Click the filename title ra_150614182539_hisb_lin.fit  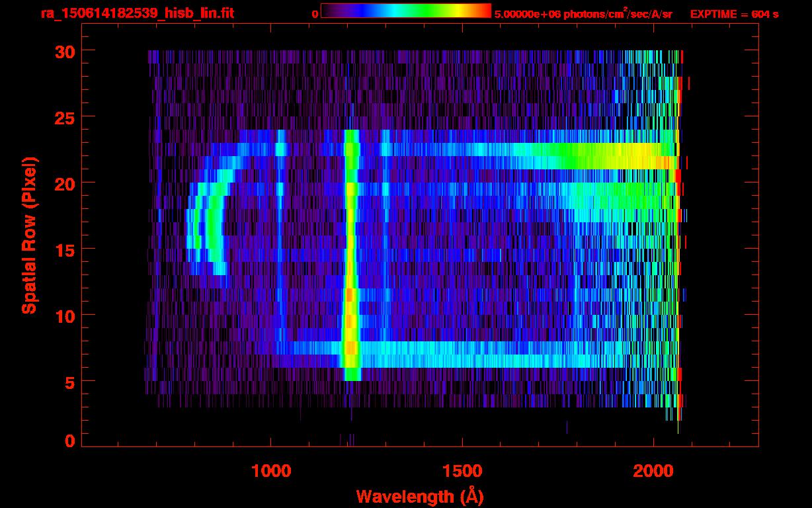137,13
